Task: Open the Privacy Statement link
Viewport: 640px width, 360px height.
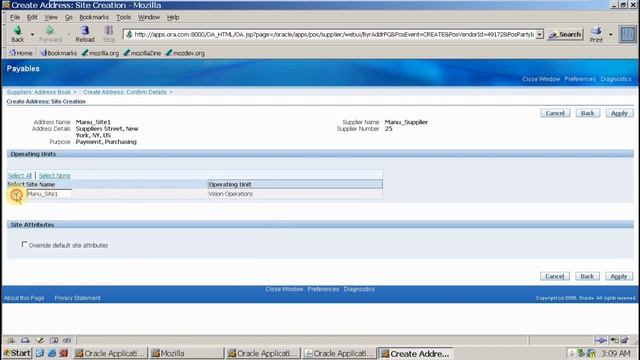Action: [x=78, y=298]
